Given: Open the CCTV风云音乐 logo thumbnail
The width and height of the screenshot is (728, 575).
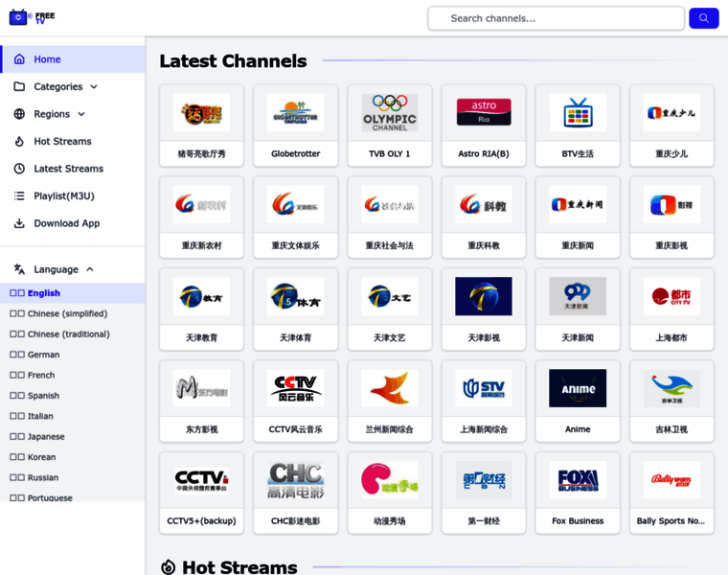Looking at the screenshot, I should (296, 388).
